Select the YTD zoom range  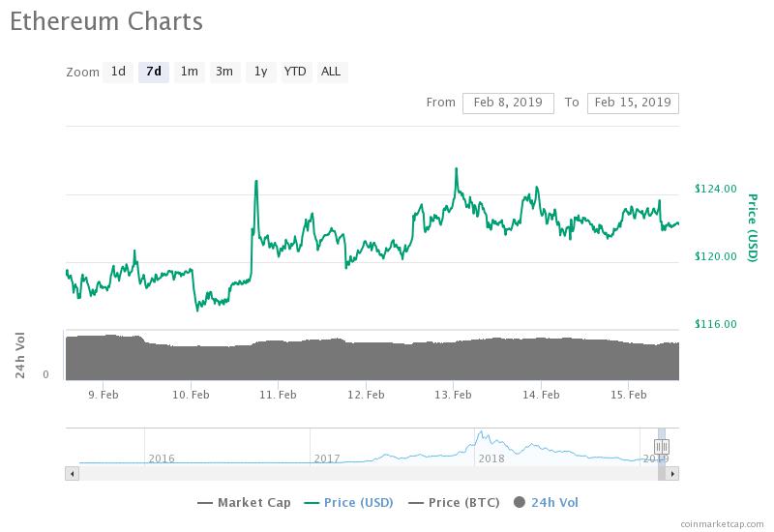[x=295, y=72]
